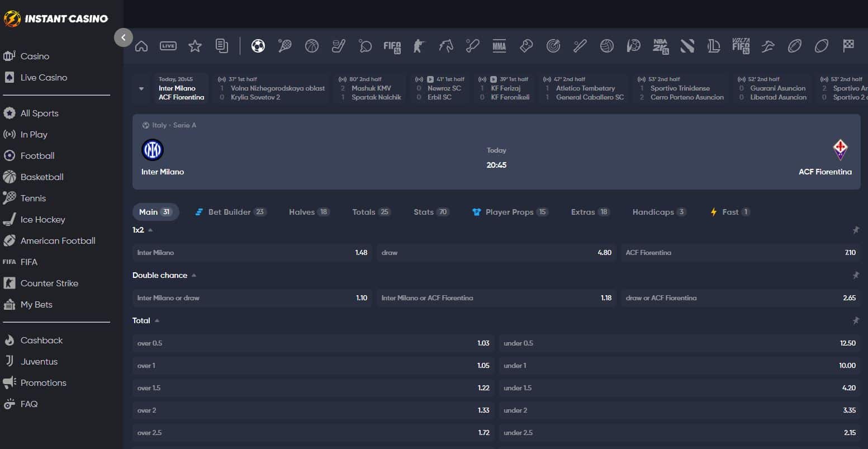Switch to the Halves tab
The image size is (868, 449).
pos(310,212)
